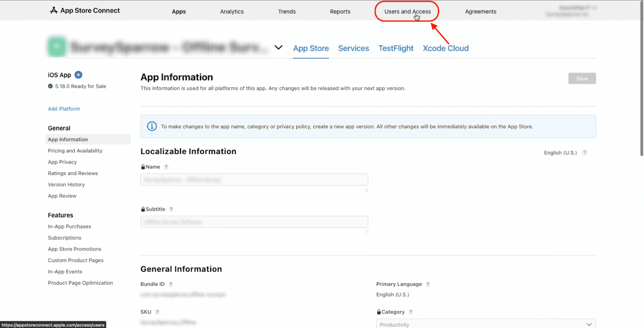644x328 pixels.
Task: Click the help icon beside Primary Language
Action: [x=428, y=284]
